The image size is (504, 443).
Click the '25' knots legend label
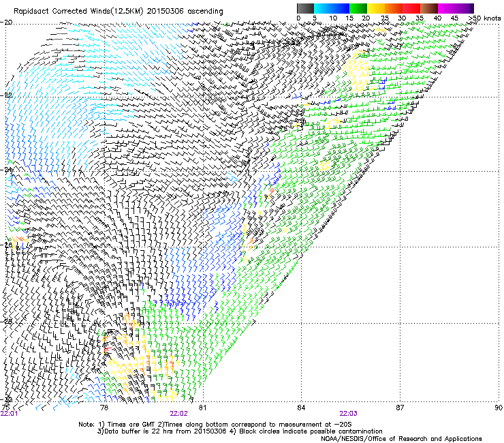pyautogui.click(x=385, y=18)
